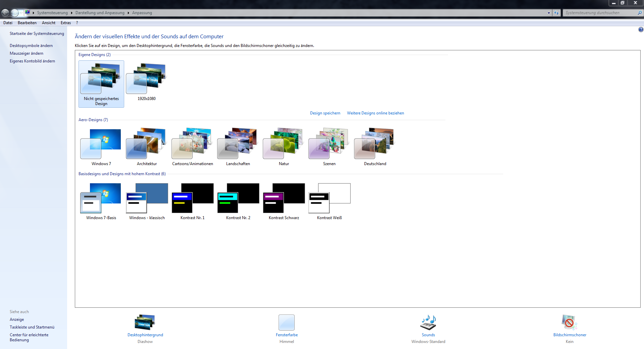Click the Design speichern link
Viewport: 644px width, 349px height.
click(x=325, y=113)
